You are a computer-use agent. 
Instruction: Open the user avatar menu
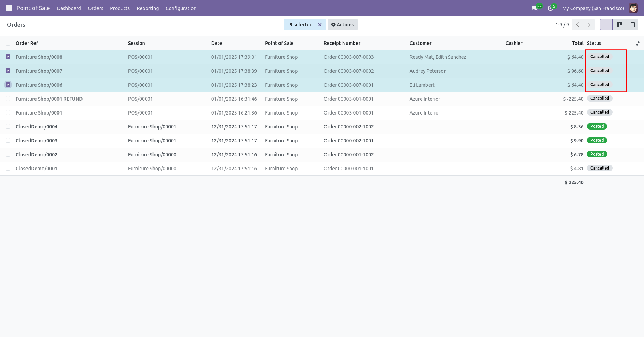(x=633, y=8)
